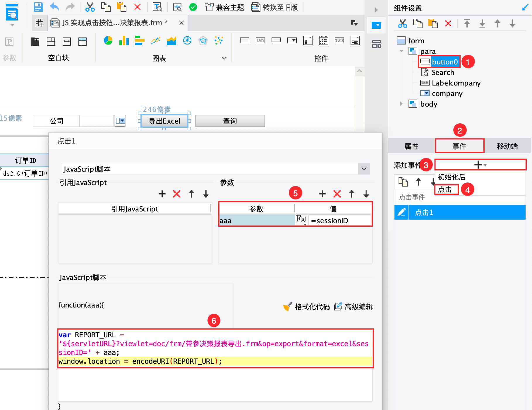Switch to the 事件 tab
532x410 pixels.
coord(459,146)
